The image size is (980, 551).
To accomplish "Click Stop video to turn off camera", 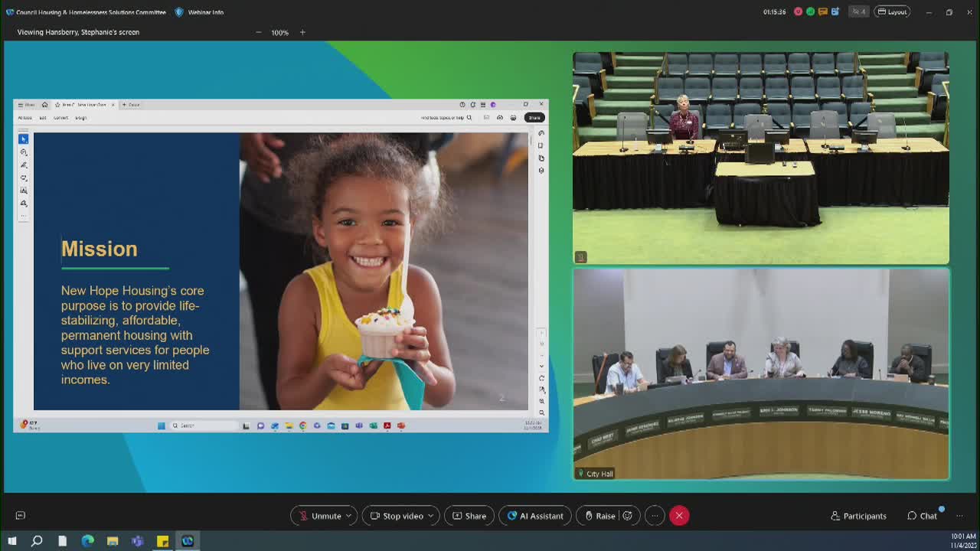I will point(397,516).
